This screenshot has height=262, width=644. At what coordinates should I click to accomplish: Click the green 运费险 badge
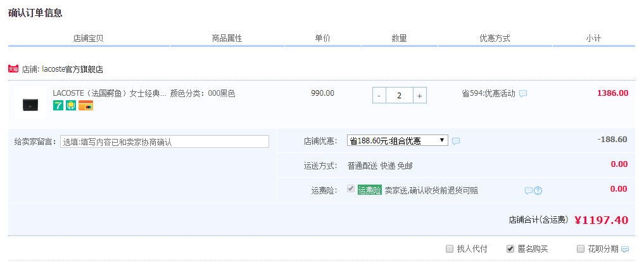[370, 190]
